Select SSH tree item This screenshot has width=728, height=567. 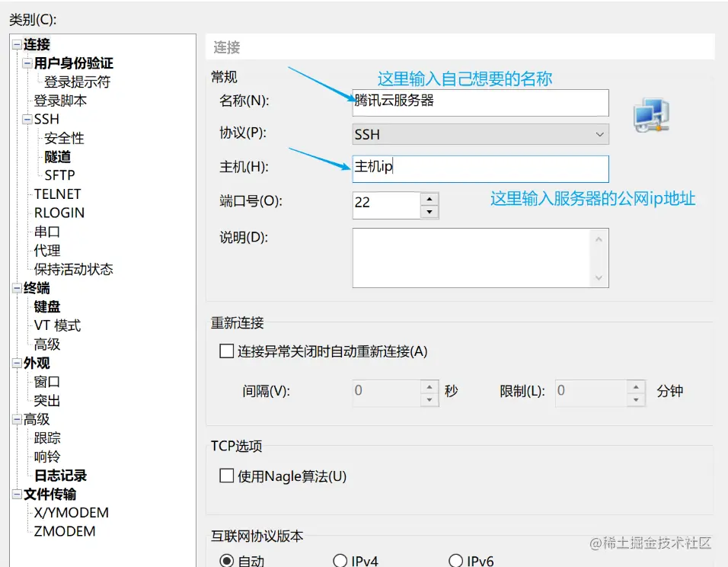[x=46, y=119]
